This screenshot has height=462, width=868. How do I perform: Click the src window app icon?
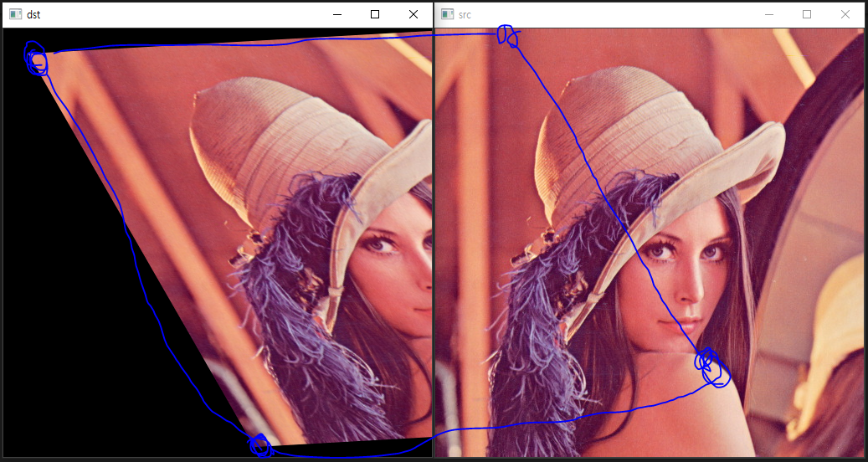pos(447,14)
